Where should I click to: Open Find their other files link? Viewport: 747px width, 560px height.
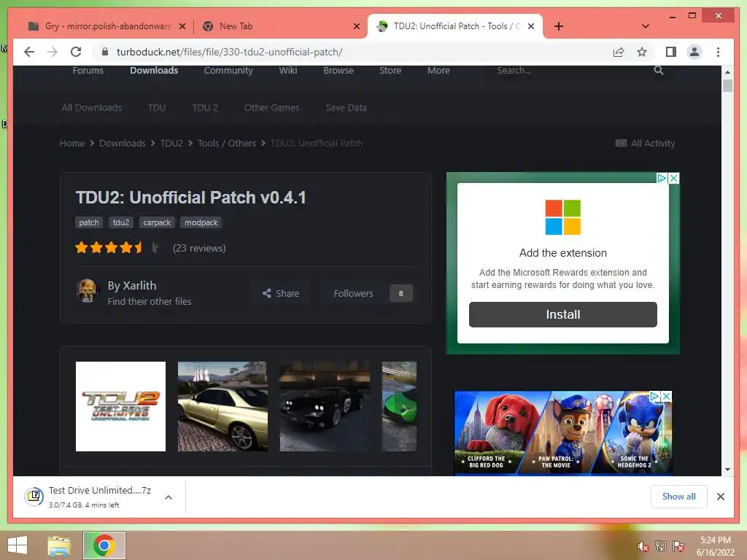(149, 301)
